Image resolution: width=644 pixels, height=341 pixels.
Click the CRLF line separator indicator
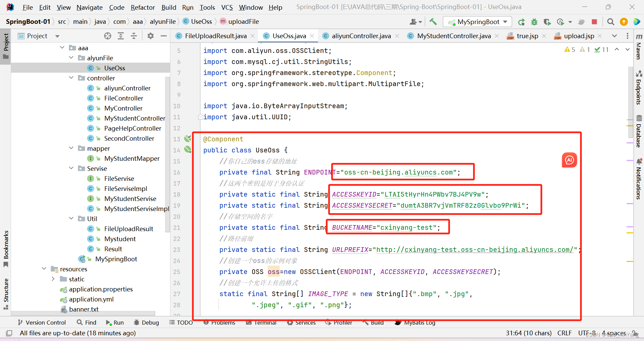point(565,333)
